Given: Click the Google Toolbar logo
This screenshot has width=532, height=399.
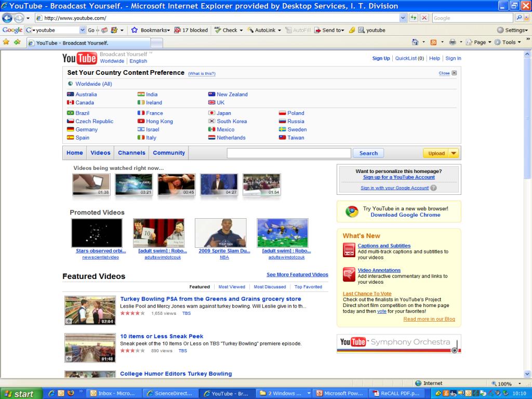Looking at the screenshot, I should 12,30.
